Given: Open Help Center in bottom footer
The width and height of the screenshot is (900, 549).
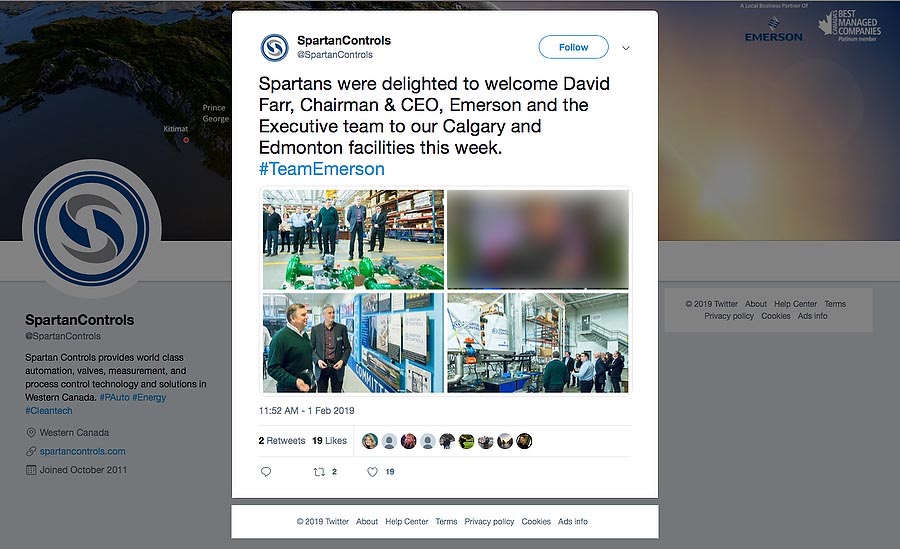Looking at the screenshot, I should (x=407, y=522).
